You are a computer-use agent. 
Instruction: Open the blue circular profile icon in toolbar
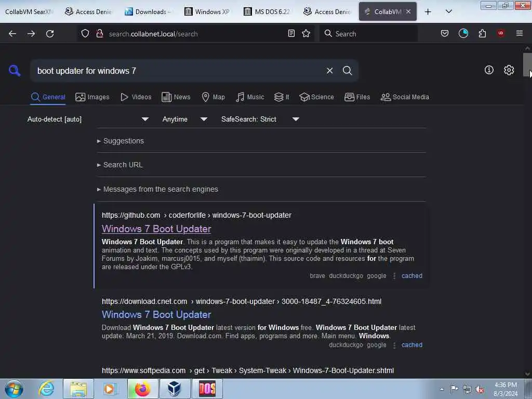point(463,33)
